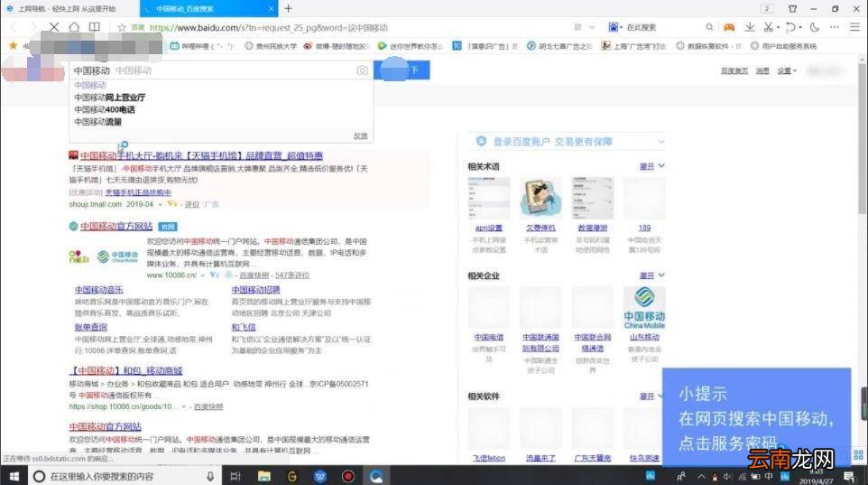The height and width of the screenshot is (485, 868).
Task: Click the scissors screenshot tool icon
Action: [x=769, y=27]
